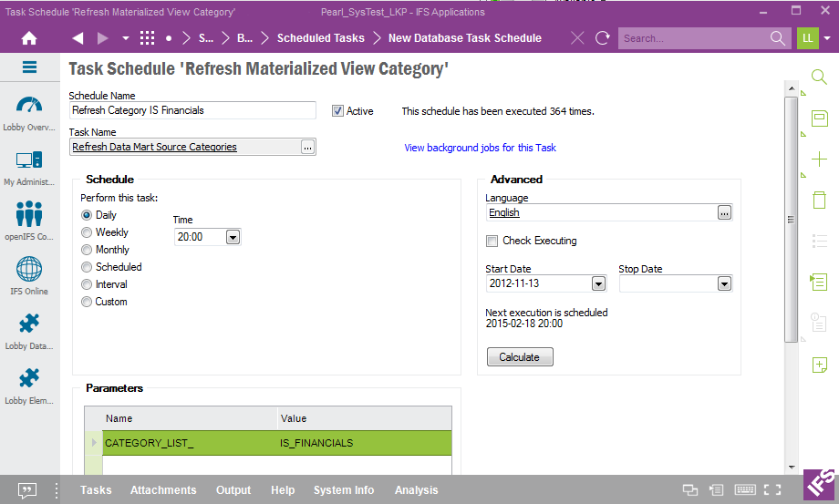Click the save icon in the right toolbar
839x504 pixels.
coord(819,118)
